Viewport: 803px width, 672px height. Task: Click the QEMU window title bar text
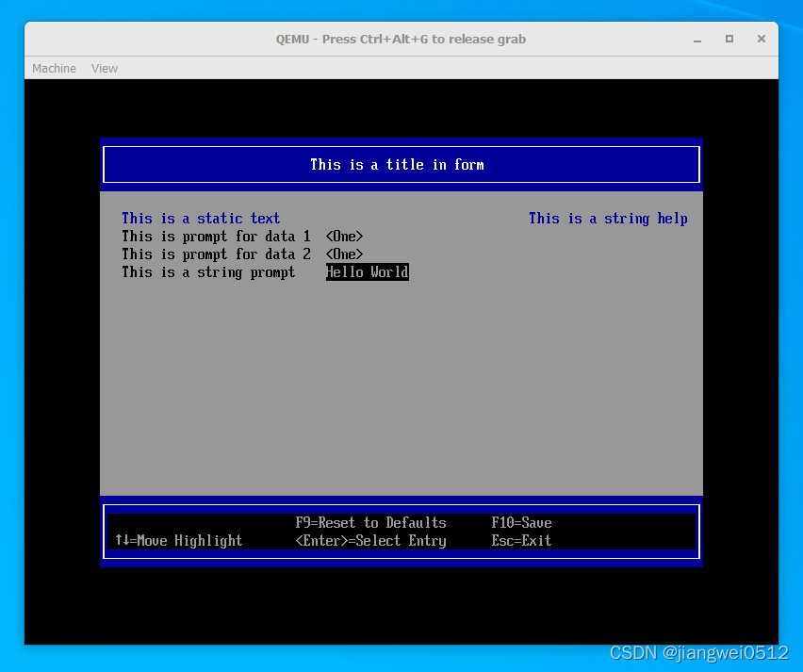[x=401, y=39]
